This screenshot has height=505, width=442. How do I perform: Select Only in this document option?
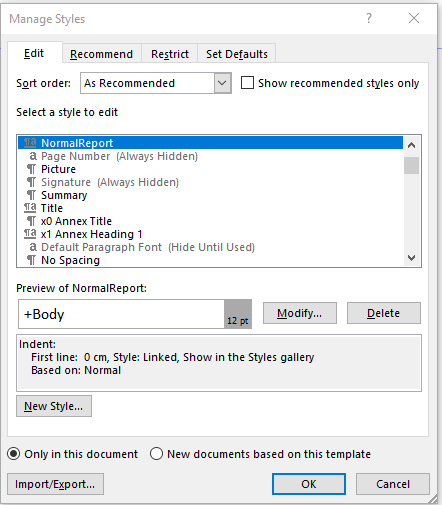click(14, 454)
